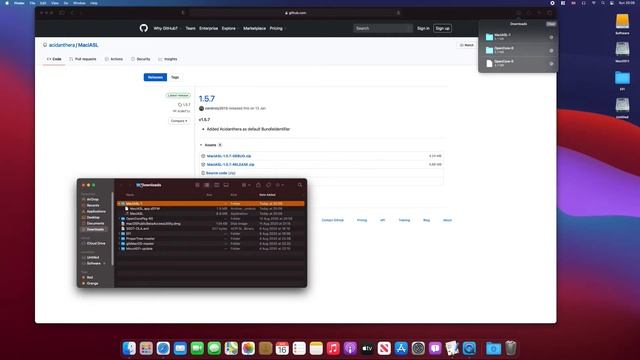Open Downloads folder stack in the Dock
This screenshot has width=640, height=360.
click(x=493, y=348)
